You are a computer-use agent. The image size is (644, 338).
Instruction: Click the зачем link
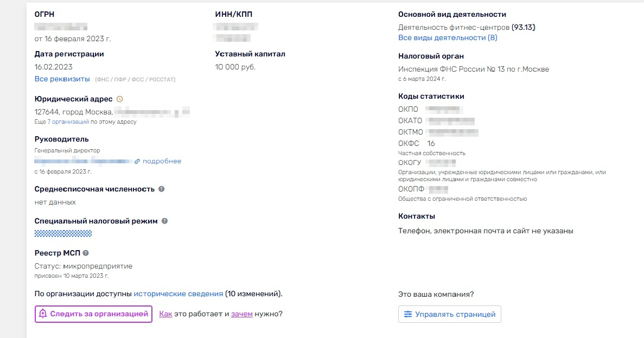click(242, 314)
